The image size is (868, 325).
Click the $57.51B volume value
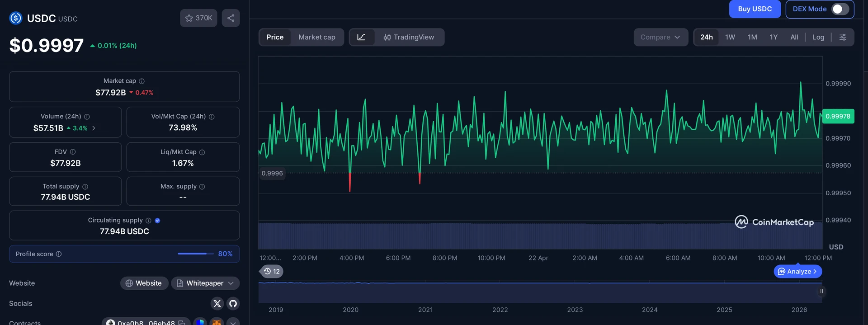pos(48,128)
